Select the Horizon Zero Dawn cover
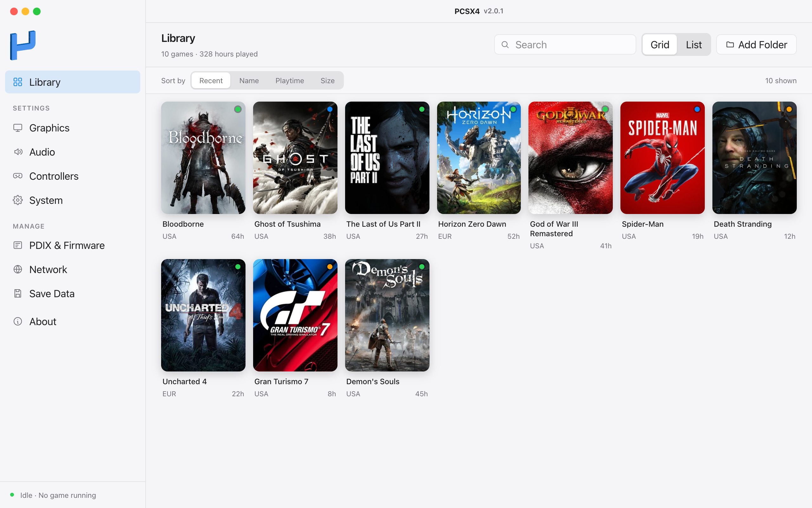 point(479,157)
